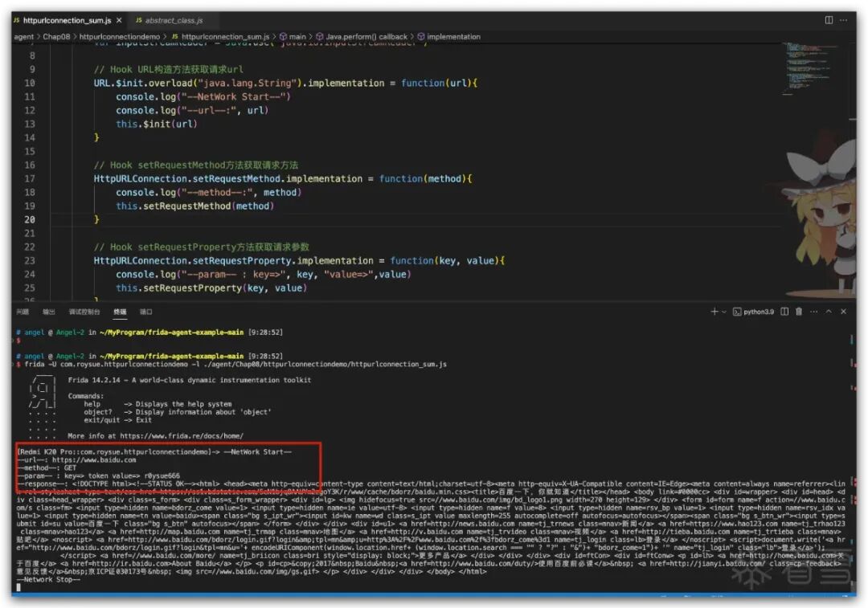Viewport: 868px width, 608px height.
Task: Select 'agent' in the breadcrumb path
Action: [x=24, y=36]
